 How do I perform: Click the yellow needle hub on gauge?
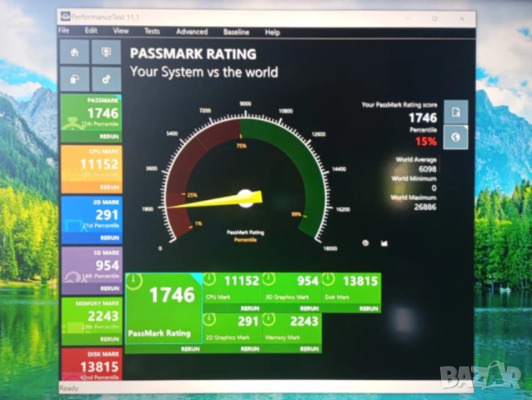pos(246,198)
